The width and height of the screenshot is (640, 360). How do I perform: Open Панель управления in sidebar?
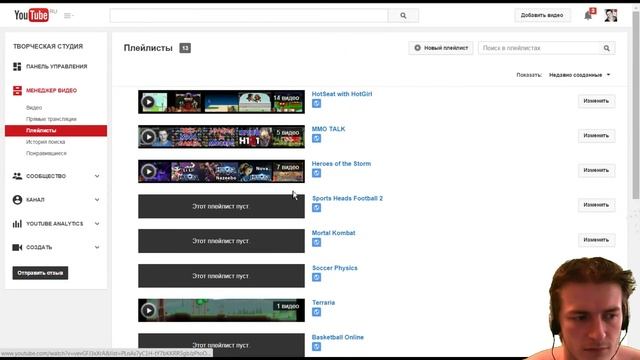point(57,67)
